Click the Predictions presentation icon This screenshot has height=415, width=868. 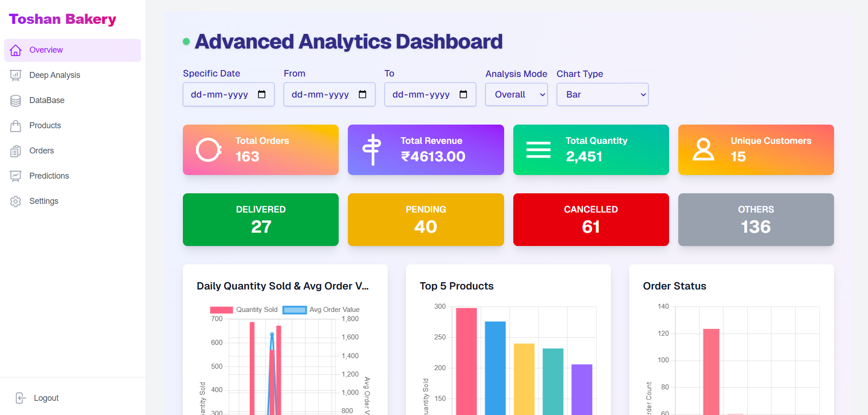[x=16, y=176]
